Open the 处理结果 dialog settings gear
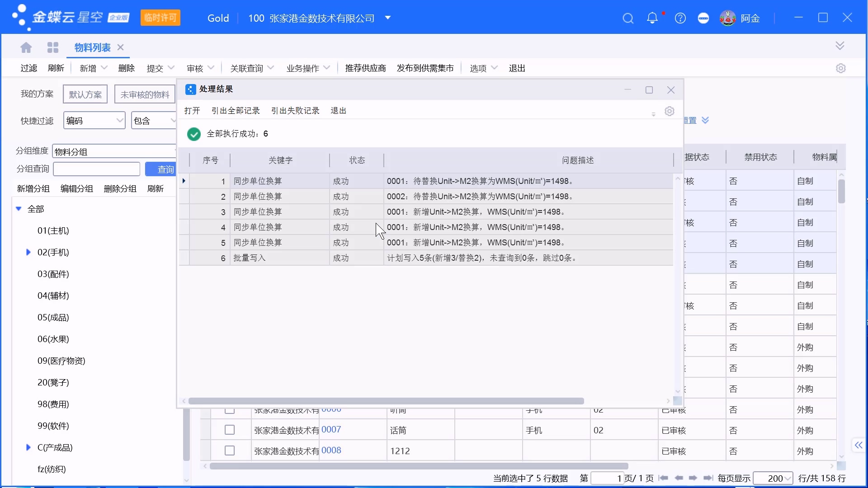This screenshot has height=488, width=868. [x=670, y=111]
